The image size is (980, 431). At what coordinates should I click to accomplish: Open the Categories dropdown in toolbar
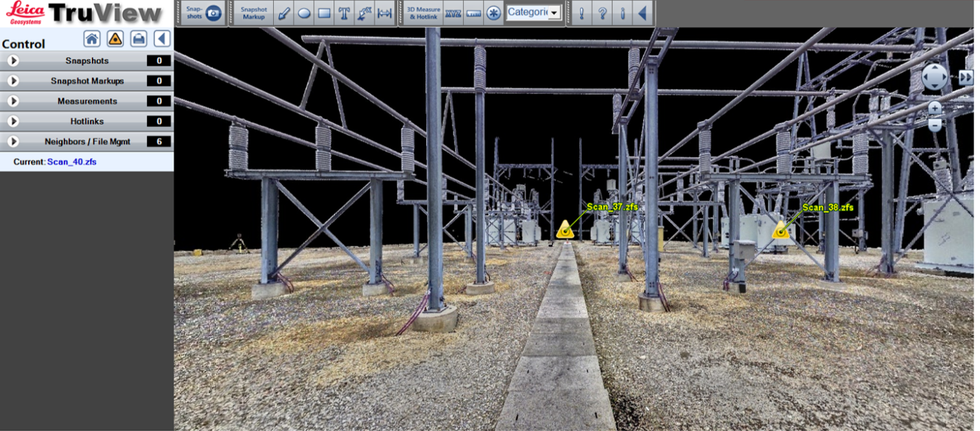click(533, 12)
